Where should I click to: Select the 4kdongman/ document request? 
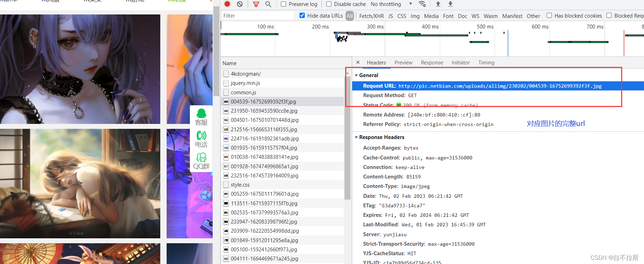282,74
